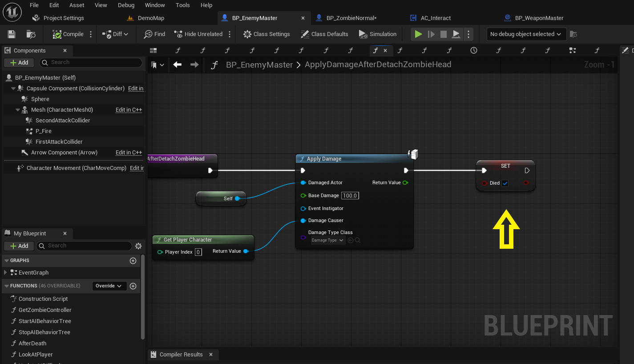Switch to the BP_ZombieNormal tab
634x364 pixels.
tap(346, 18)
